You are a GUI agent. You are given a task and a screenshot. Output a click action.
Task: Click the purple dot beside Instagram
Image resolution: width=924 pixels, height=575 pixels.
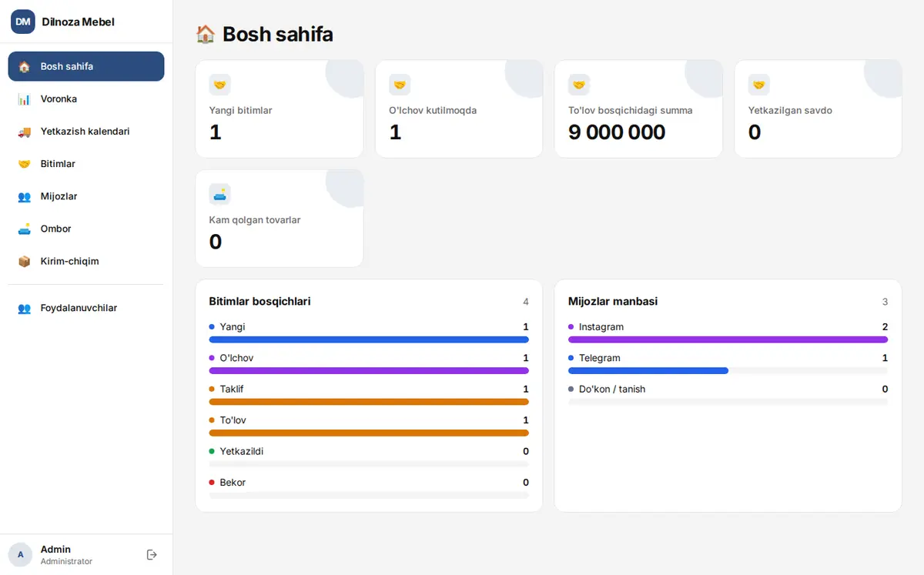[x=571, y=327]
